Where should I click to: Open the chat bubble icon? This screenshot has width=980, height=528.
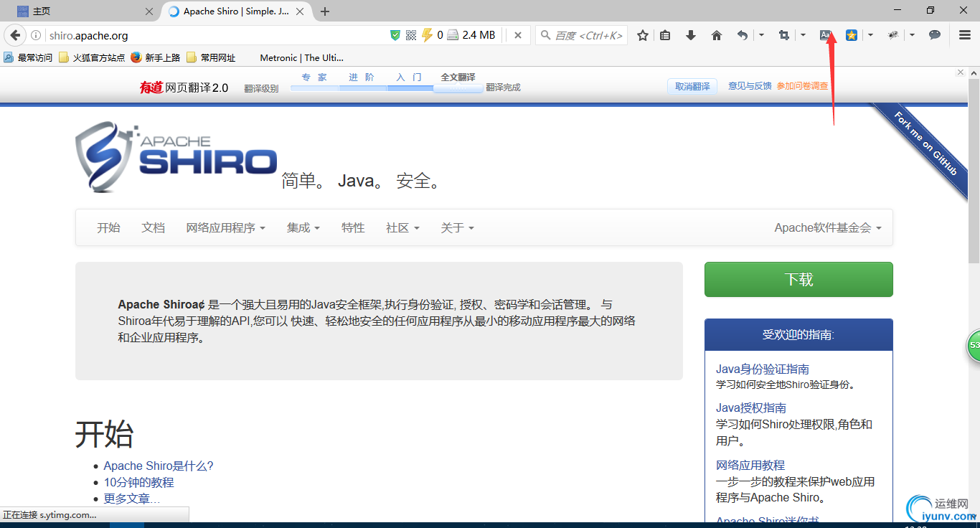click(x=935, y=35)
